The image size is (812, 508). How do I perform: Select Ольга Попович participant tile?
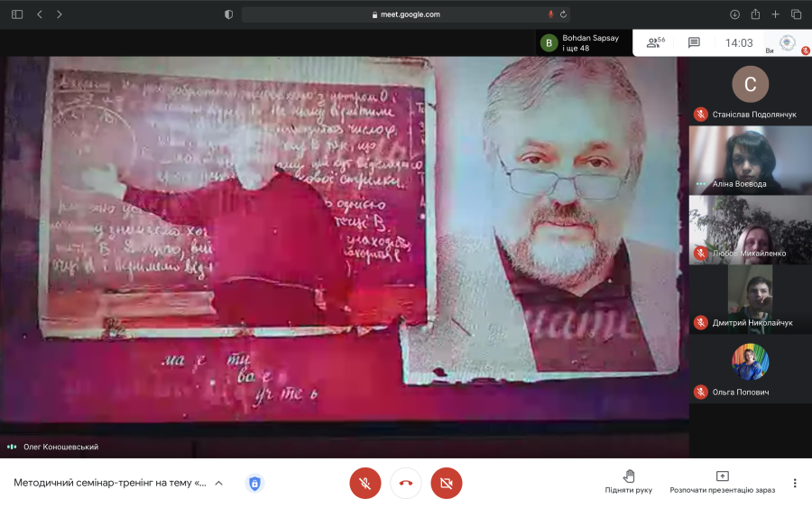tap(751, 369)
